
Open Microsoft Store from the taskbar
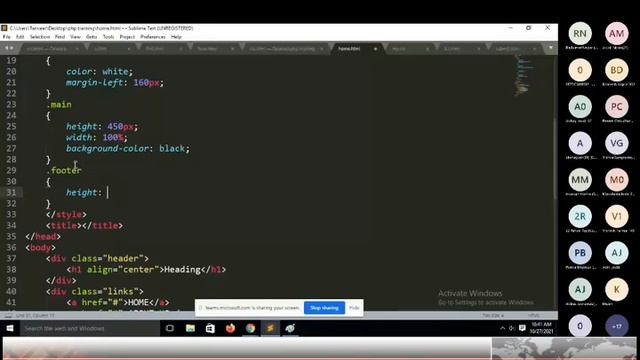(x=210, y=328)
